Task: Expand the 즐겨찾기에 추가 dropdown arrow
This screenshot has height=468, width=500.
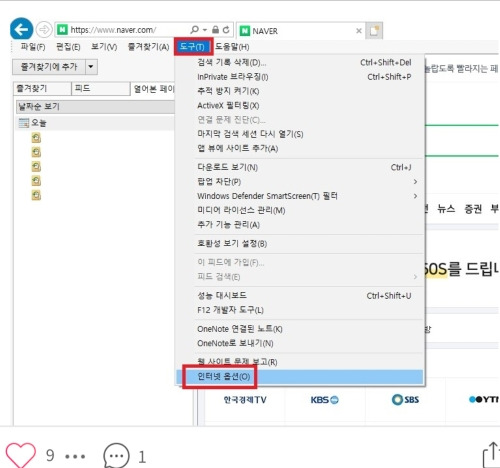Action: 91,67
